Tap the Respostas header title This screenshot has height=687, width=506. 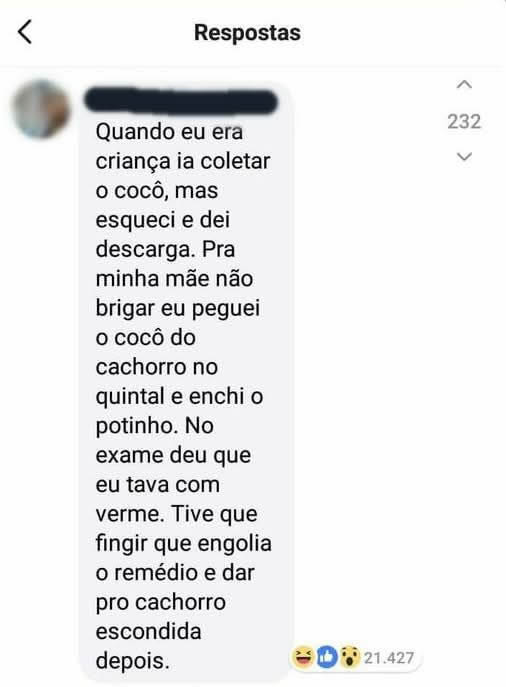(x=247, y=32)
